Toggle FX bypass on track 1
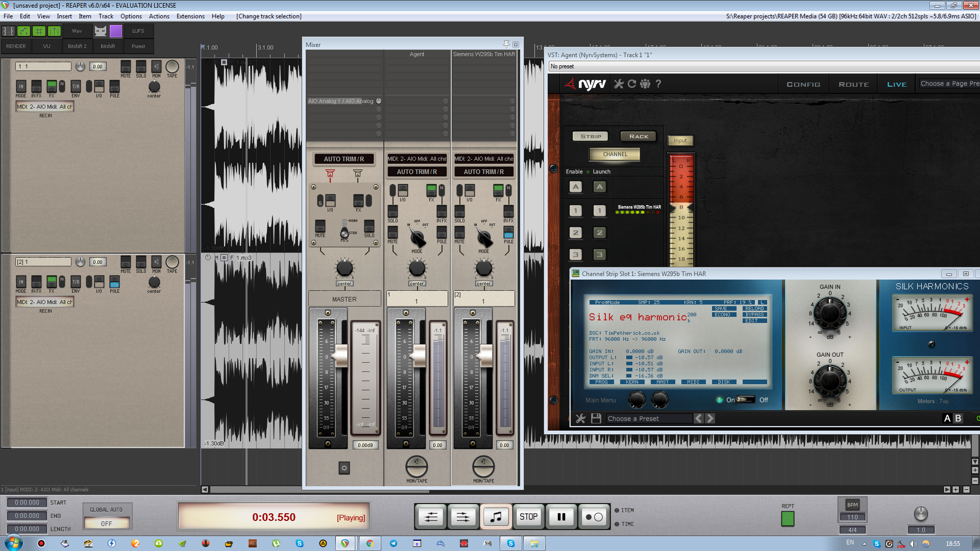This screenshot has width=980, height=551. tap(52, 86)
